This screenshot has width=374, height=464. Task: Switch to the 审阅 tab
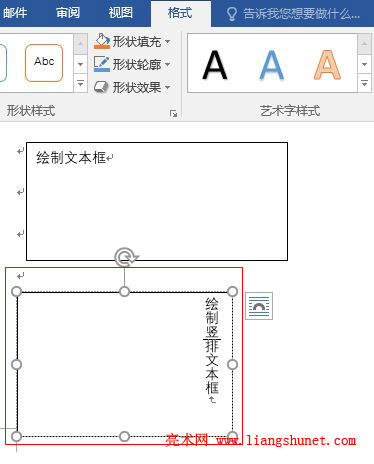[68, 13]
